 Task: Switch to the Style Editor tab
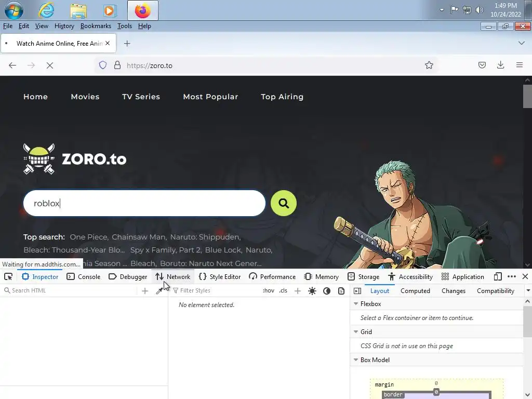coord(220,277)
